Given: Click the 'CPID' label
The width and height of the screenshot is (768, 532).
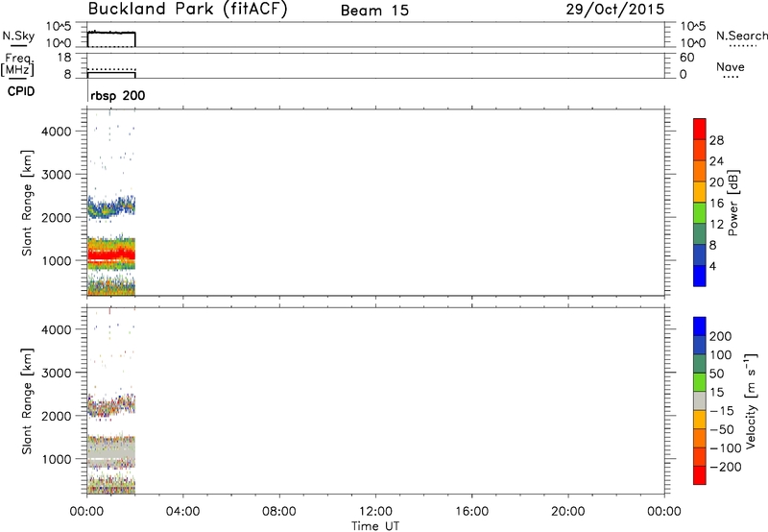Looking at the screenshot, I should pyautogui.click(x=21, y=91).
